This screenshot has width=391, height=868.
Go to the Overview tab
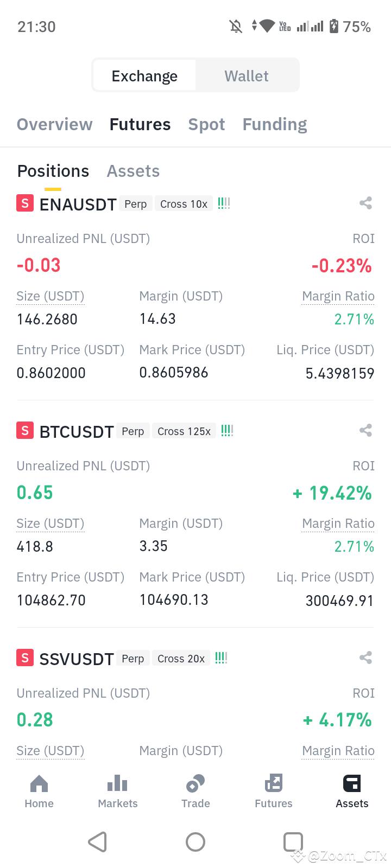55,125
